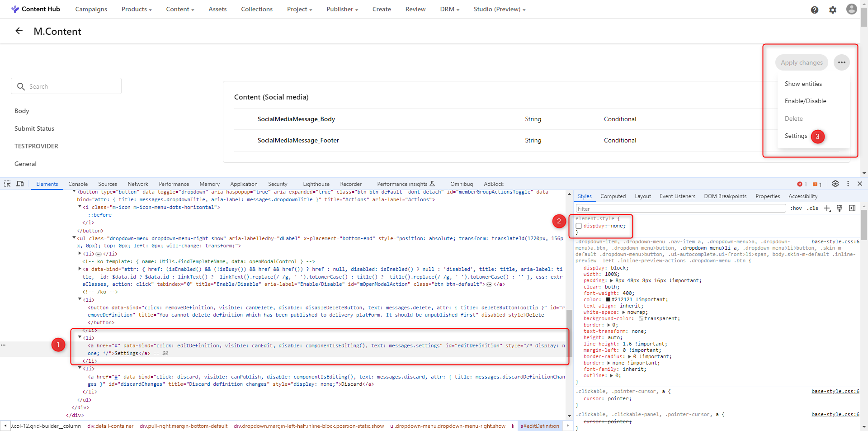868x431 pixels.
Task: Choose Settings from actions dropdown
Action: point(796,136)
